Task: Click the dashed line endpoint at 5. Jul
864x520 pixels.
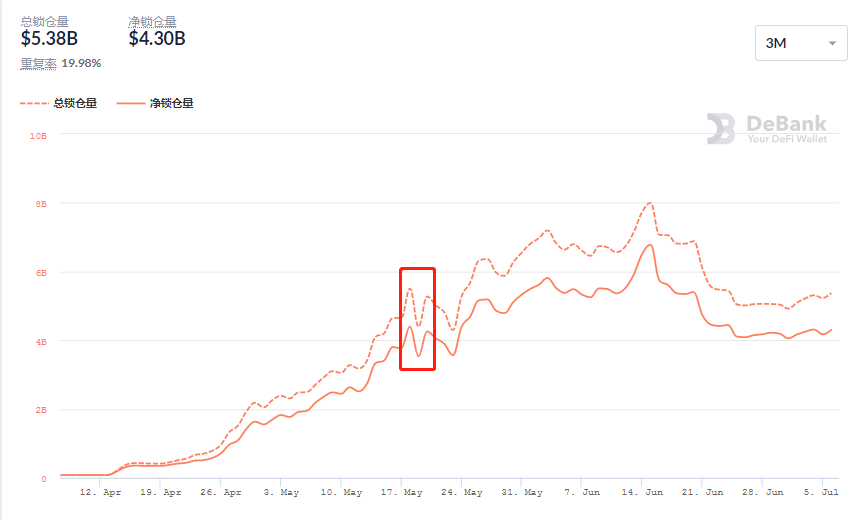Action: [830, 294]
